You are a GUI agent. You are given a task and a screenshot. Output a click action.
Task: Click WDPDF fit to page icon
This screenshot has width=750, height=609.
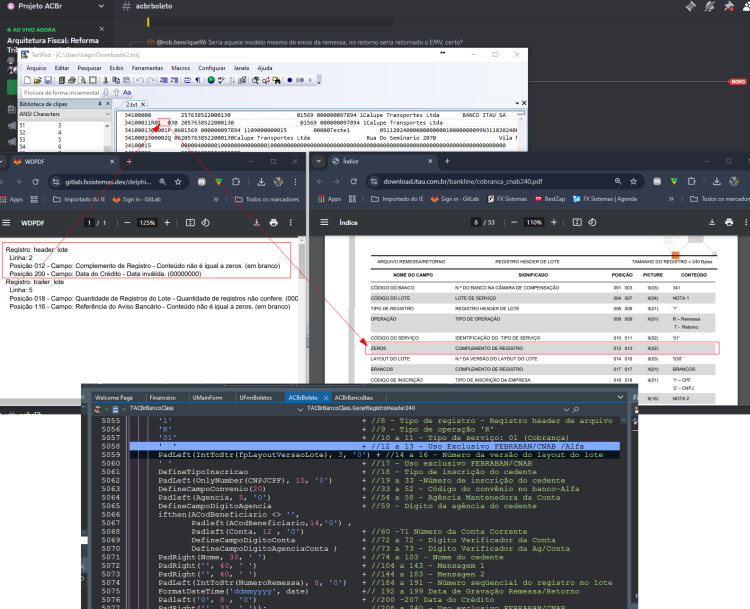pyautogui.click(x=190, y=222)
